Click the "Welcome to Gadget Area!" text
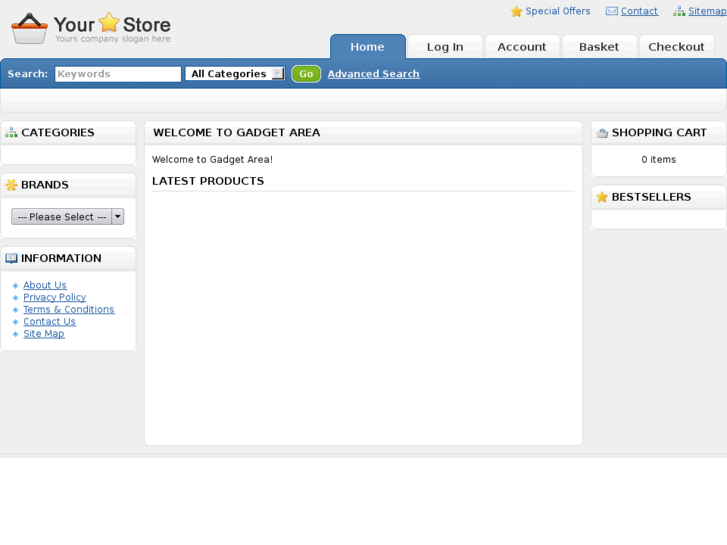Screen dimensions: 727x545 212,160
